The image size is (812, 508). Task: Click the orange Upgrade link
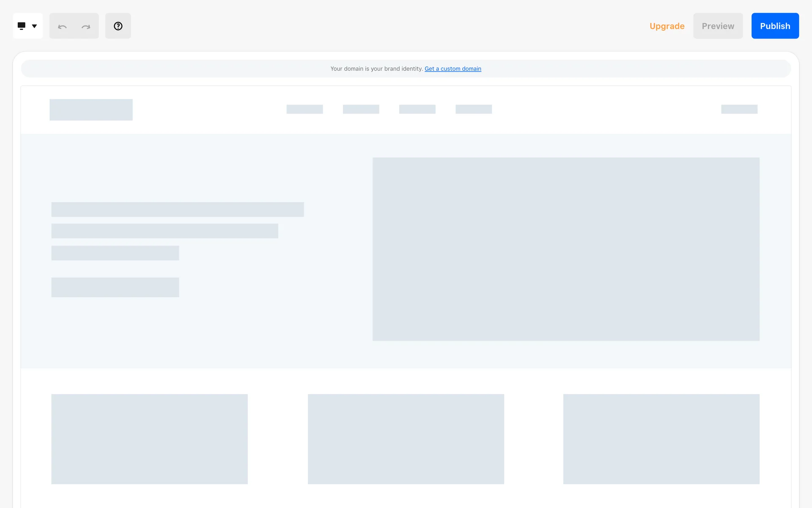[667, 26]
